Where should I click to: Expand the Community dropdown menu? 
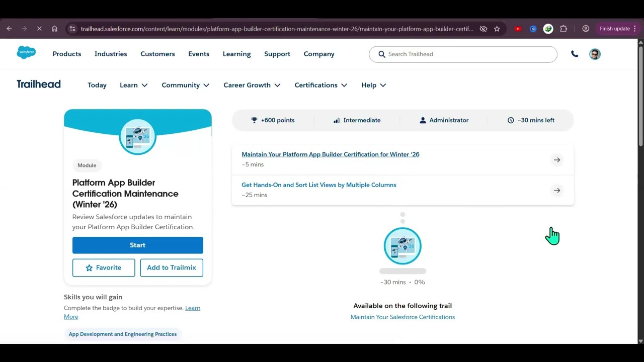pyautogui.click(x=186, y=85)
